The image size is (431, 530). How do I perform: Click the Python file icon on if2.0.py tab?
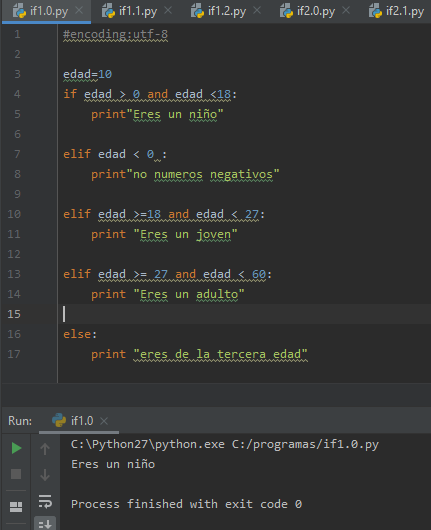coord(286,10)
